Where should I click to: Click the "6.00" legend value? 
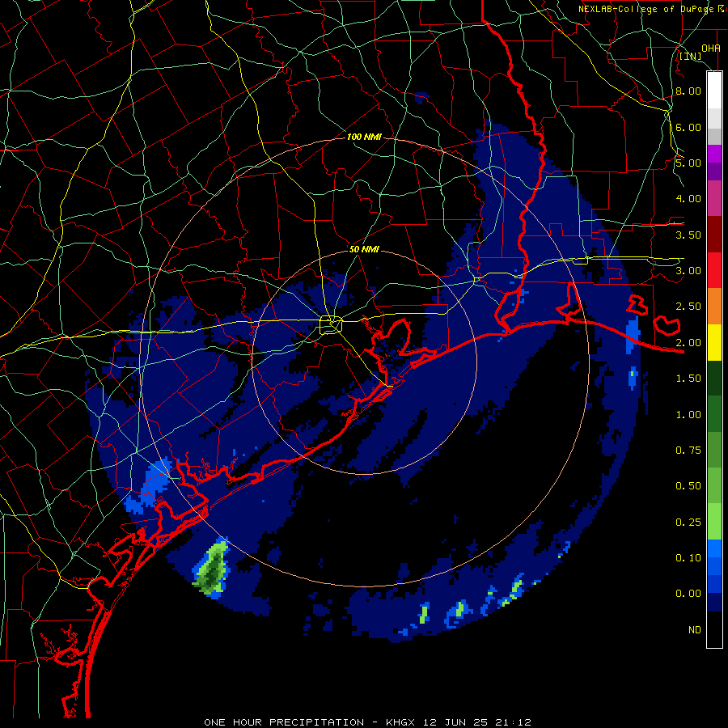pyautogui.click(x=688, y=127)
